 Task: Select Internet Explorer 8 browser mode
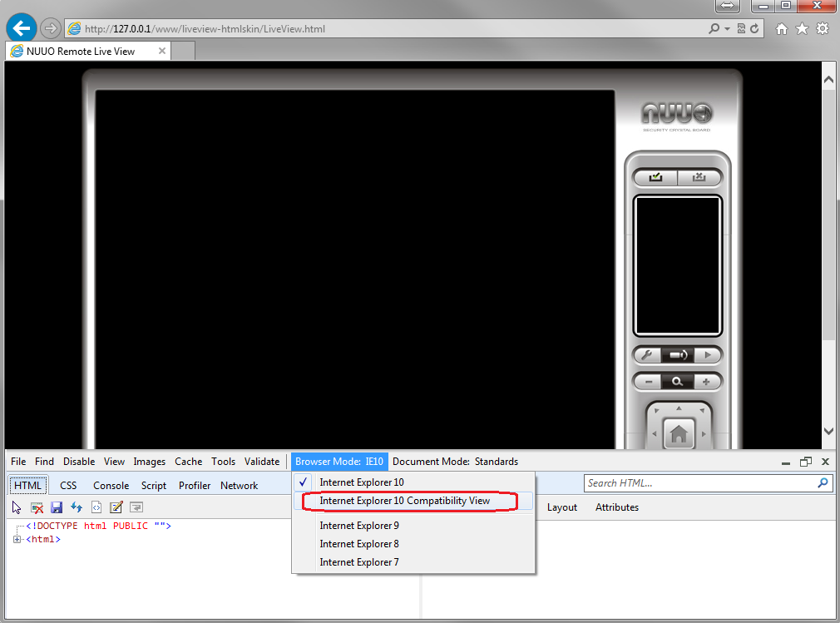359,544
